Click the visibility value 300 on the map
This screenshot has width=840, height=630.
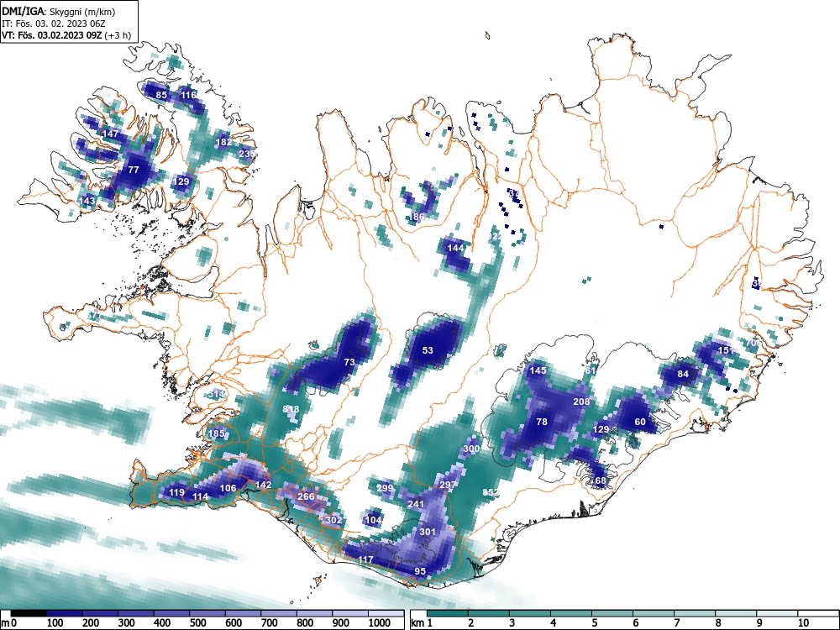471,449
